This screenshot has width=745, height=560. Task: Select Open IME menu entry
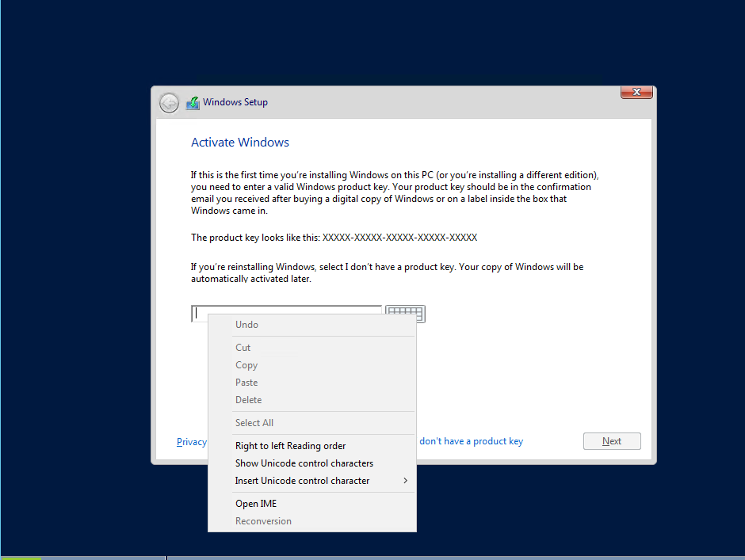tap(312, 504)
